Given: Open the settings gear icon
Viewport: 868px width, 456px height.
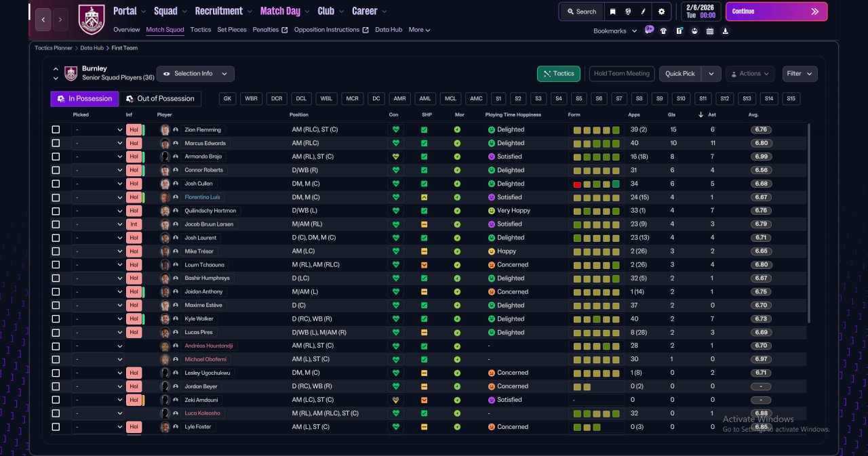Looking at the screenshot, I should click(661, 12).
